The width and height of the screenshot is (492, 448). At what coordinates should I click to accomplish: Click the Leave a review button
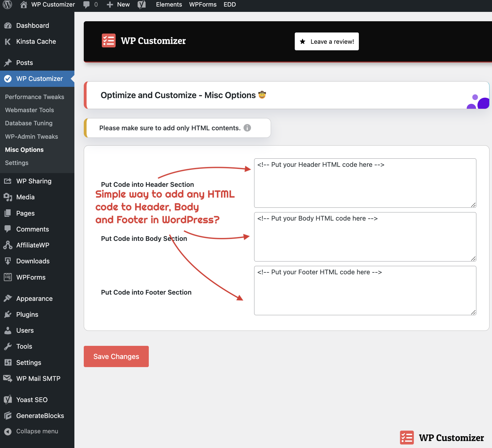tap(327, 42)
